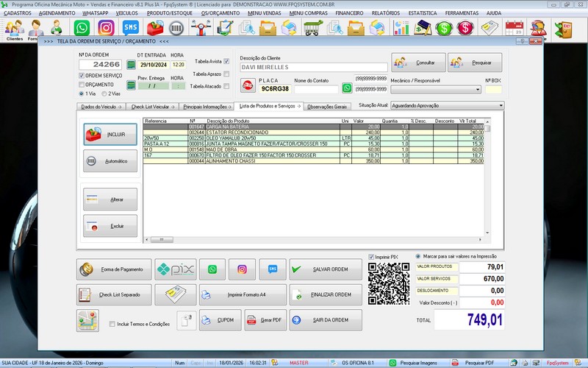
Task: Open the FINANCEIRO menu
Action: [349, 13]
